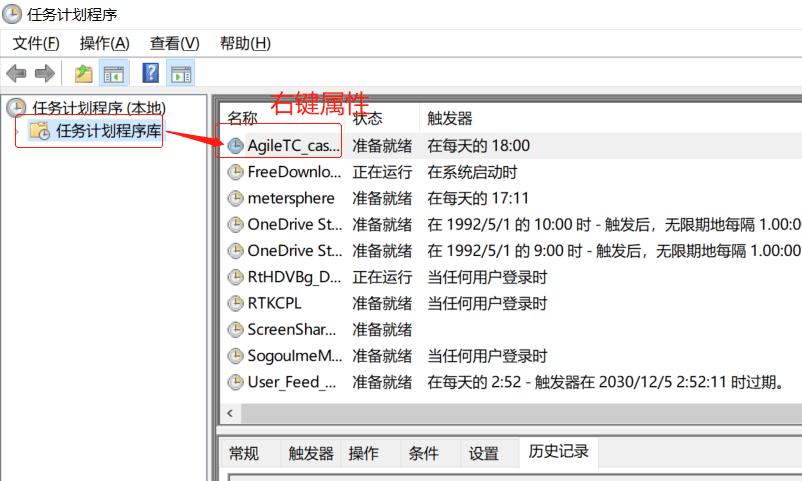Select the FreeDownlo... task name

pyautogui.click(x=294, y=172)
